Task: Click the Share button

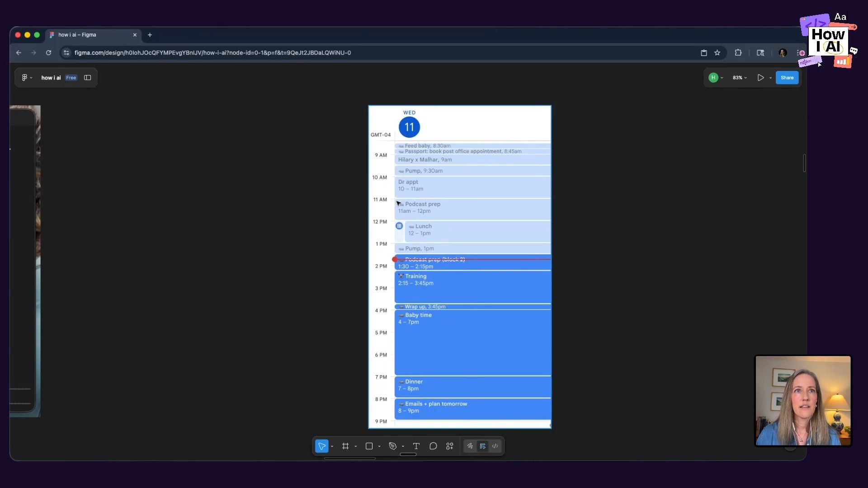Action: [x=787, y=78]
